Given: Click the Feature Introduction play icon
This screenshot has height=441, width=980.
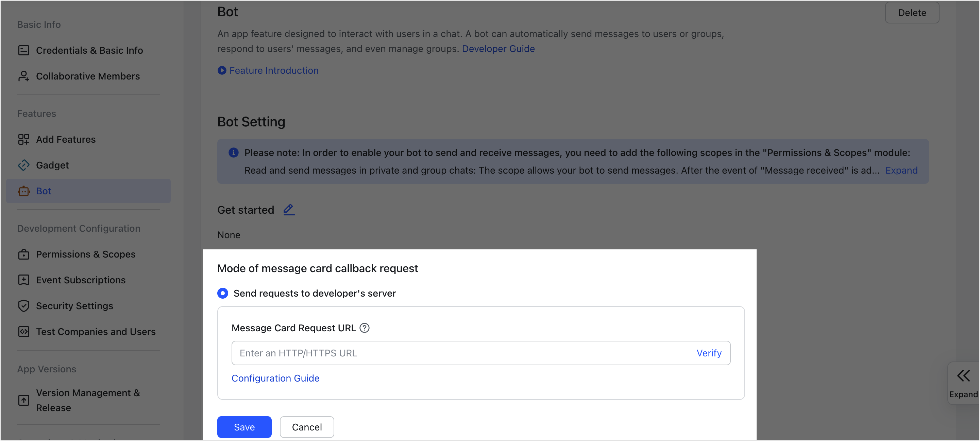Looking at the screenshot, I should point(222,70).
